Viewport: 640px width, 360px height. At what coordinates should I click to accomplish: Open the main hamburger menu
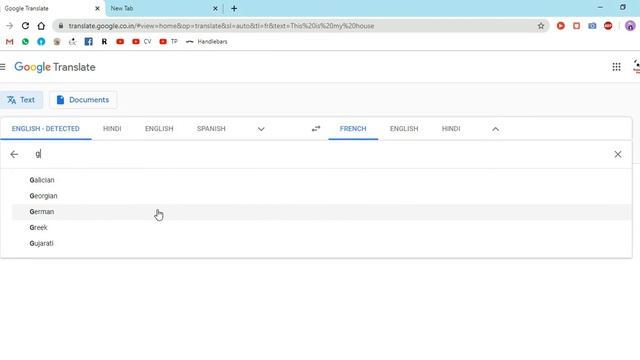click(3, 67)
